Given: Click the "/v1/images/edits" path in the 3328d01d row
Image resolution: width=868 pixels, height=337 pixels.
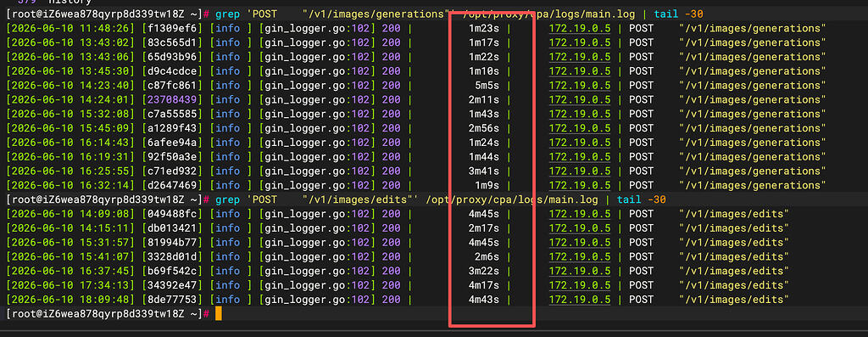Looking at the screenshot, I should tap(734, 256).
